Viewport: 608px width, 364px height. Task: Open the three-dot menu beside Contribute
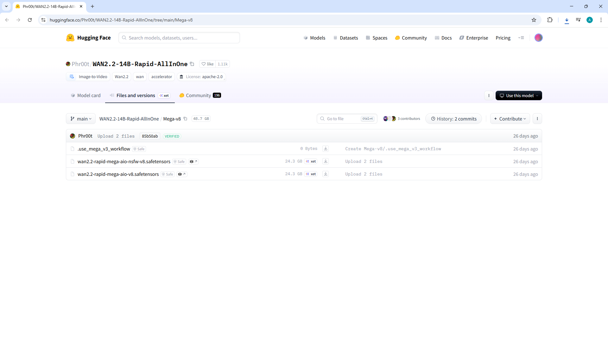[537, 119]
